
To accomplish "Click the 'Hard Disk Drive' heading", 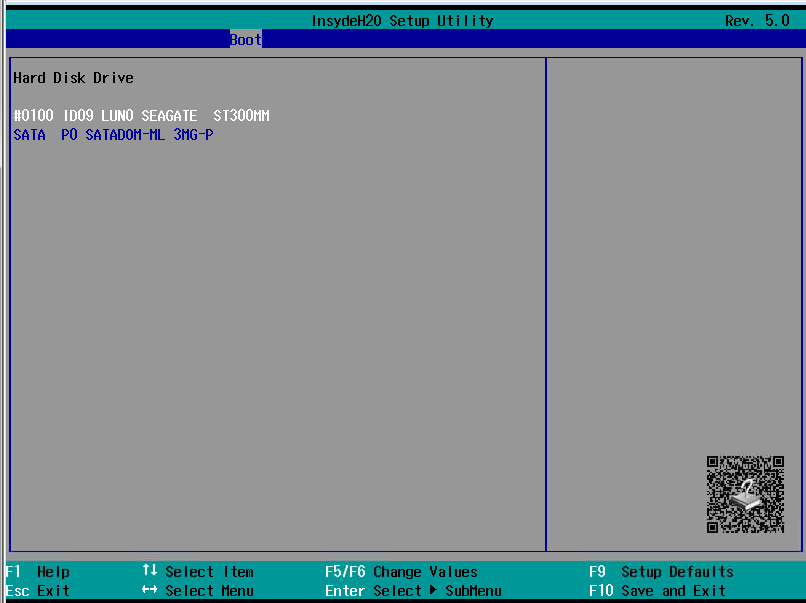I will (74, 78).
